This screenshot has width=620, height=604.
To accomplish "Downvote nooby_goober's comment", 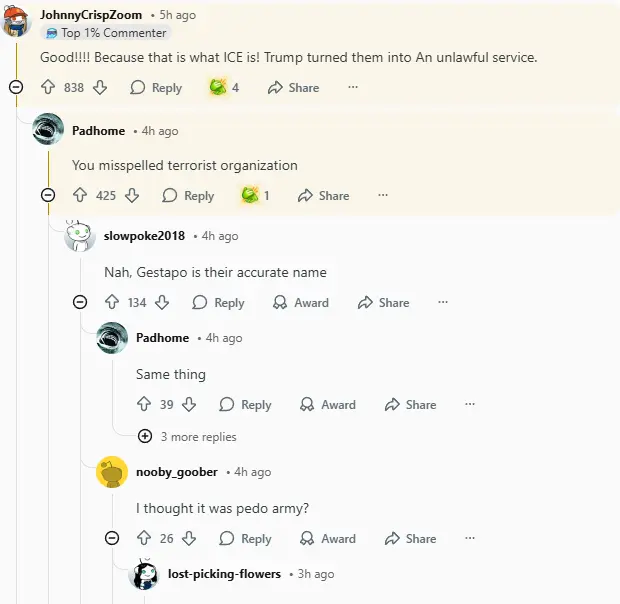I will 189,539.
